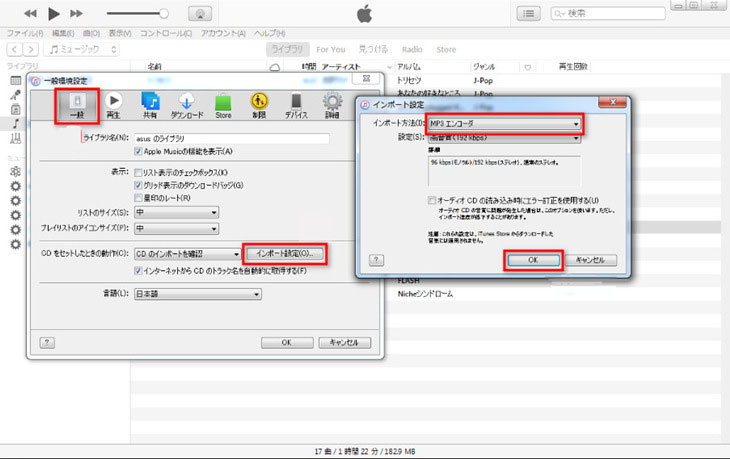The height and width of the screenshot is (459, 730).
Task: Toggle Apple Musicの機能を表示 checkbox
Action: [138, 151]
